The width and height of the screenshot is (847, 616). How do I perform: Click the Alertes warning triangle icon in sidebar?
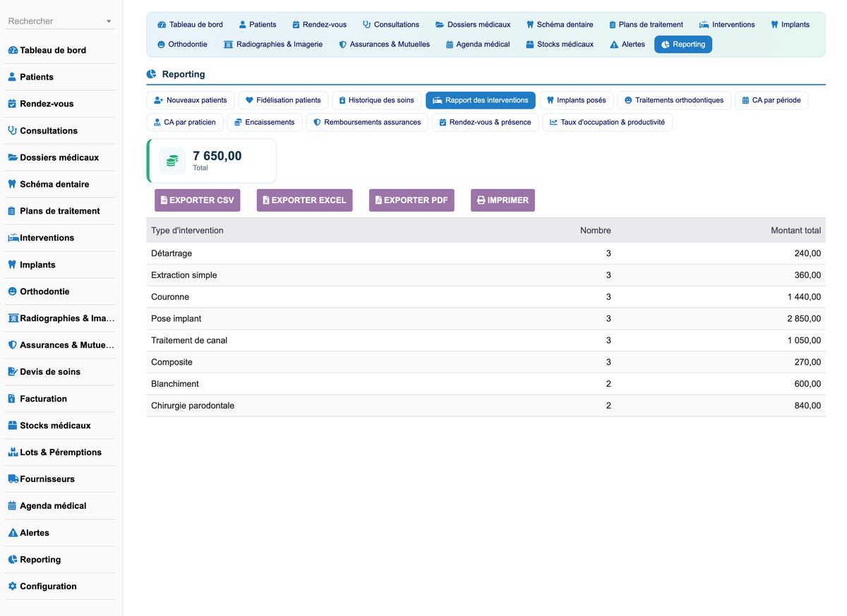click(x=13, y=533)
